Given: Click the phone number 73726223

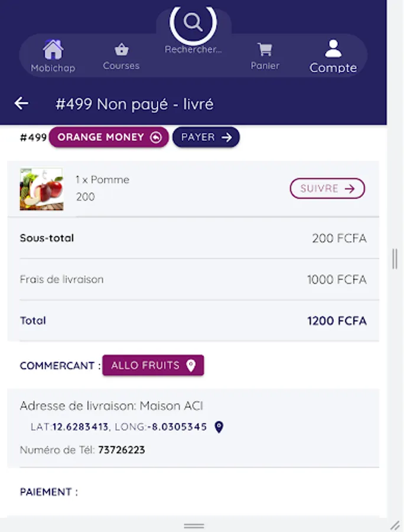Looking at the screenshot, I should [122, 450].
